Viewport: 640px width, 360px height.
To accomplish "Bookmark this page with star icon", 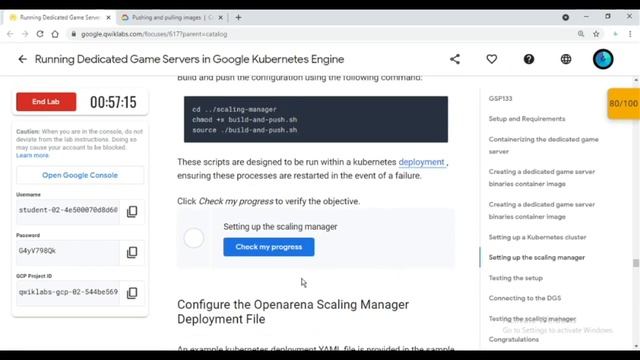I will [x=596, y=34].
